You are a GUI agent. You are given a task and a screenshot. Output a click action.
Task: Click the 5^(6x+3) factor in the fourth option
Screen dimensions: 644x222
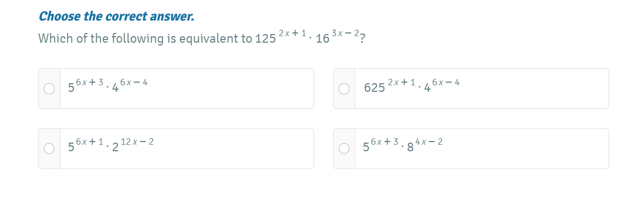[x=381, y=145]
